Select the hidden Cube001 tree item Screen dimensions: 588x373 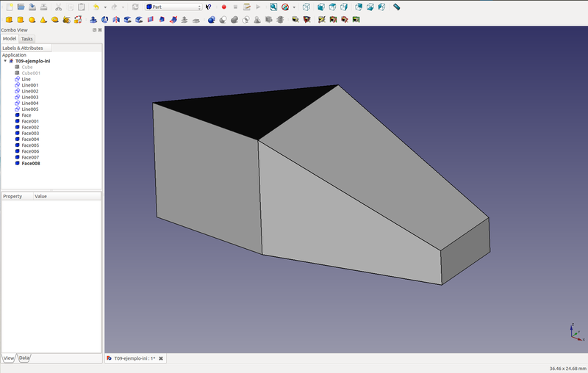click(31, 73)
